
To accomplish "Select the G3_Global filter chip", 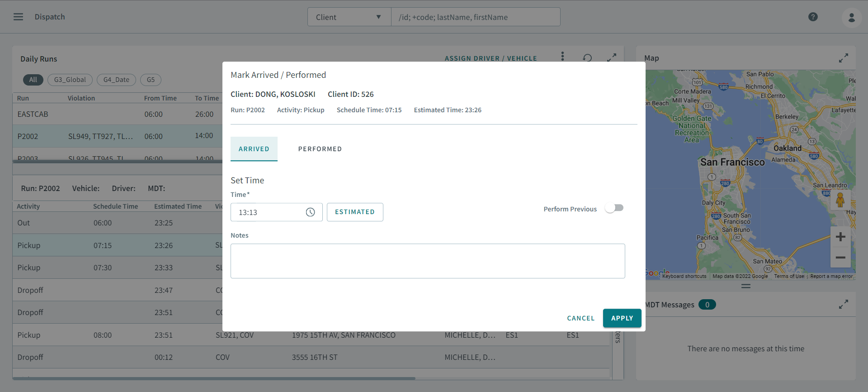I will [70, 80].
